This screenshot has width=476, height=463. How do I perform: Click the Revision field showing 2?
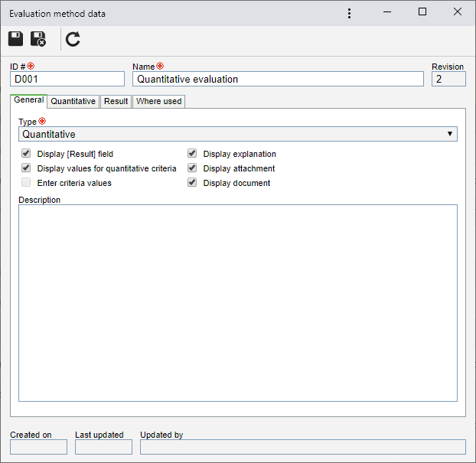pos(448,80)
